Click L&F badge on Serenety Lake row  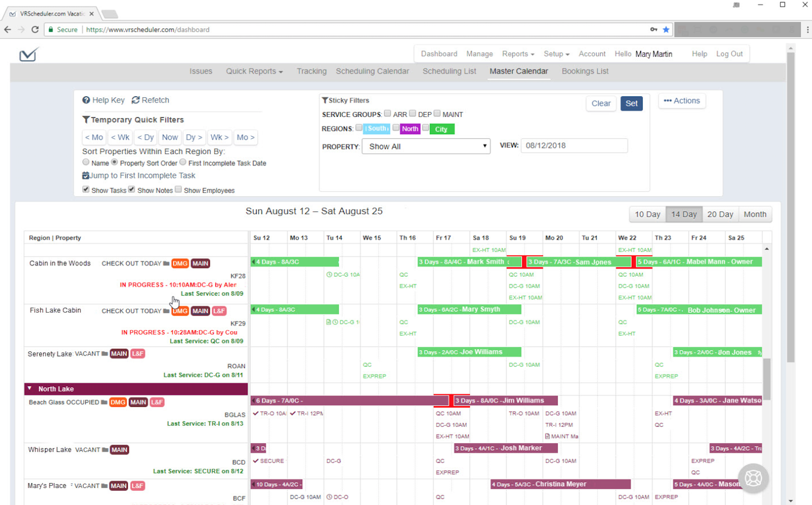(138, 354)
